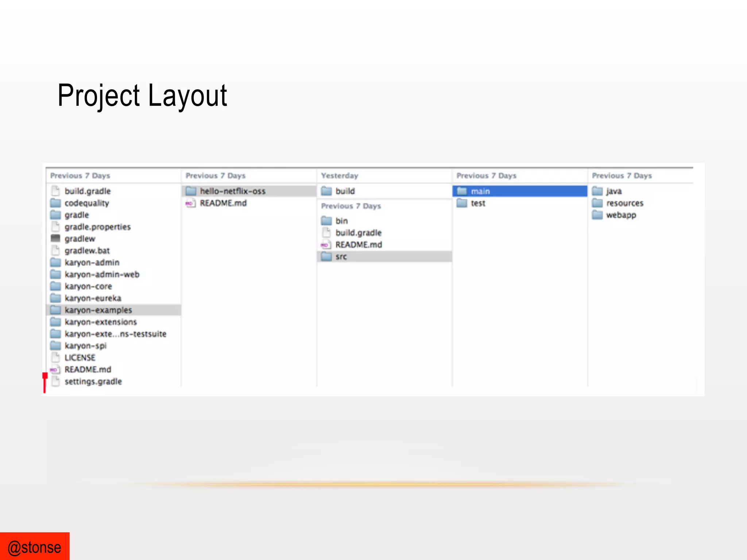Select 'settings.gradle' file name
The height and width of the screenshot is (560, 747).
click(x=93, y=381)
